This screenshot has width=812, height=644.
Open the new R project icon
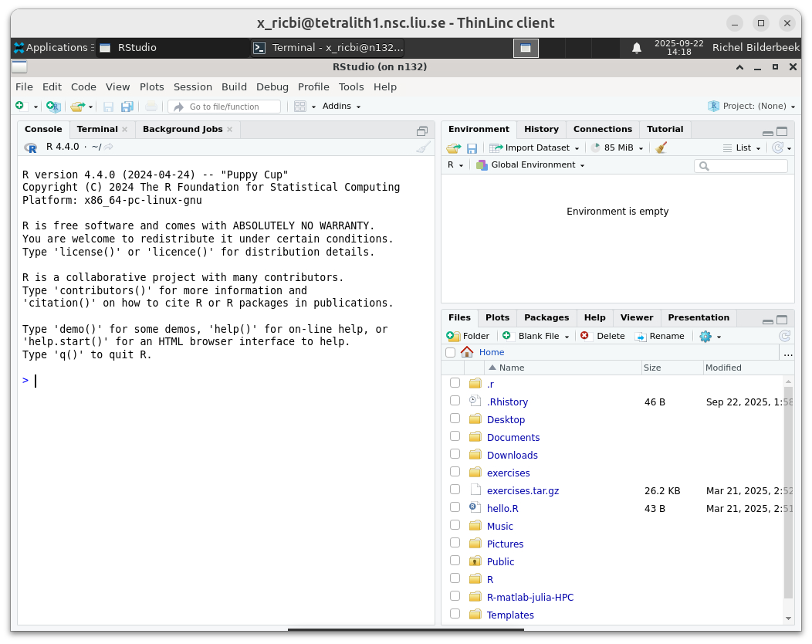(52, 106)
